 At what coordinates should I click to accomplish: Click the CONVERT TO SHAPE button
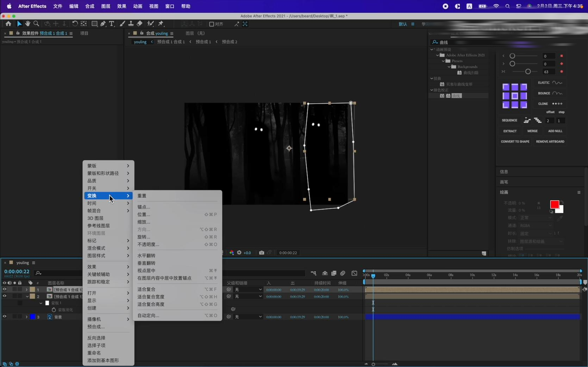tap(515, 141)
